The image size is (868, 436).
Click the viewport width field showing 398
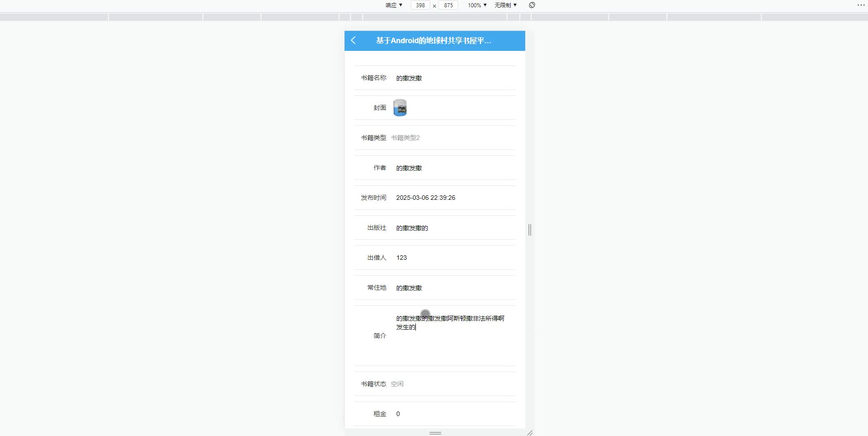[420, 5]
